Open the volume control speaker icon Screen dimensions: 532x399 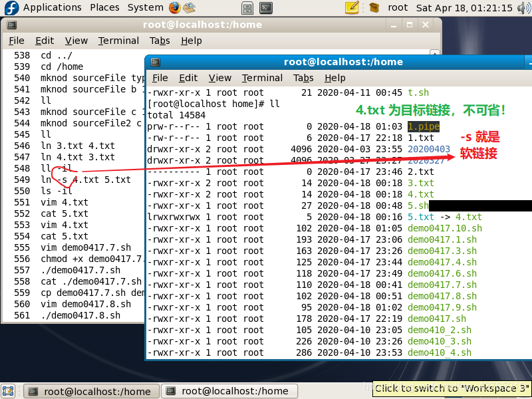click(524, 7)
